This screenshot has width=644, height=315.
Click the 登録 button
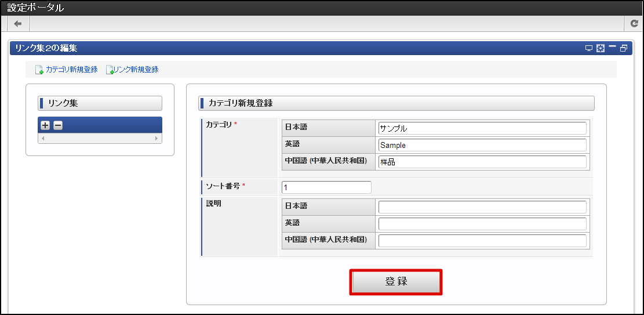(395, 282)
